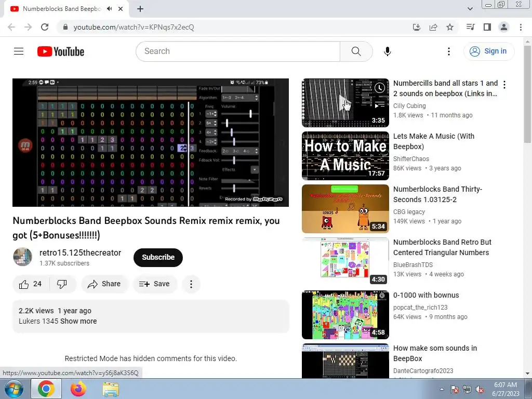Open the taskbar clock showing 6:07 AM
This screenshot has height=399, width=532.
coord(506,389)
